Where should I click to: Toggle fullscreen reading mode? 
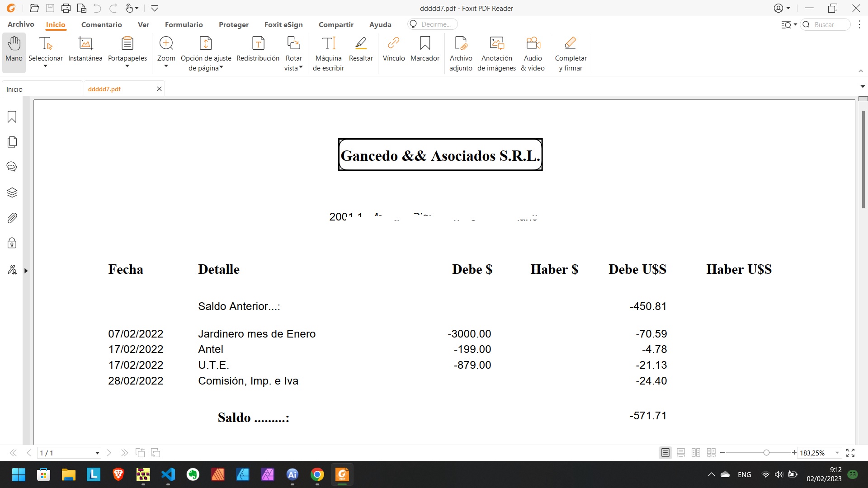point(850,453)
